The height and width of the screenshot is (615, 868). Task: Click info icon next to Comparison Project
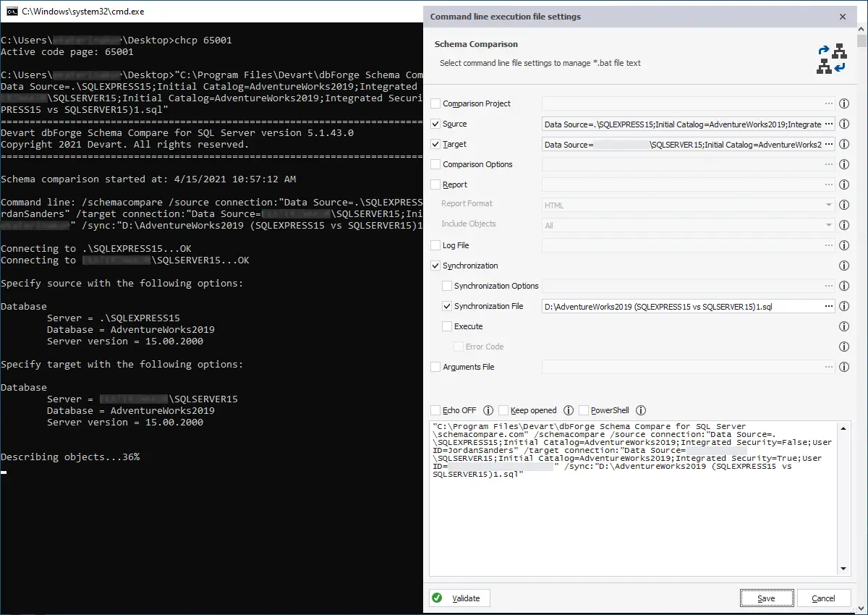[843, 103]
